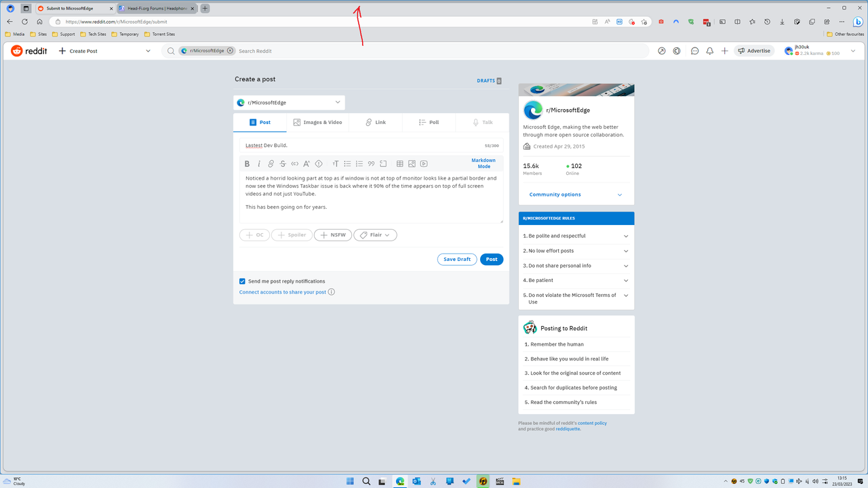Apply bold formatting in the post editor

(248, 163)
